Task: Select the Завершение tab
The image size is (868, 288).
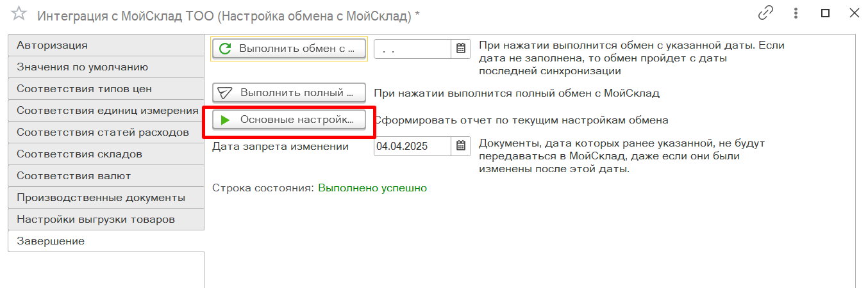Action: 106,241
